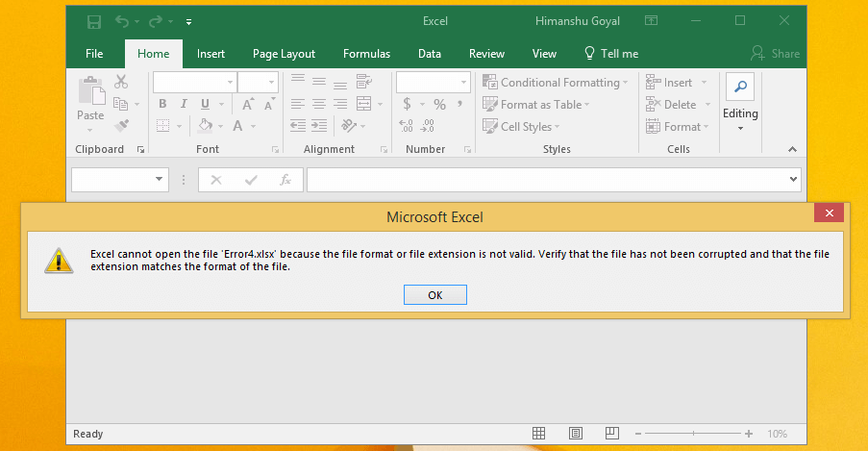Screen dimensions: 868x451
Task: Click Middle Align icon
Action: tap(319, 82)
